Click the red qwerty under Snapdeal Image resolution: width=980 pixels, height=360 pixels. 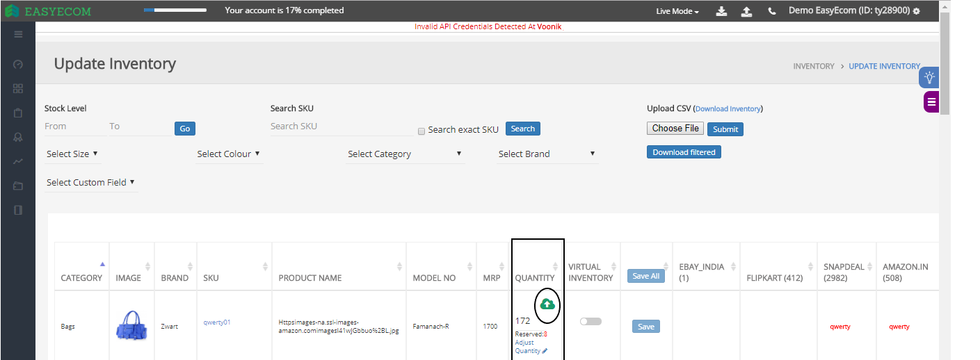tap(840, 327)
